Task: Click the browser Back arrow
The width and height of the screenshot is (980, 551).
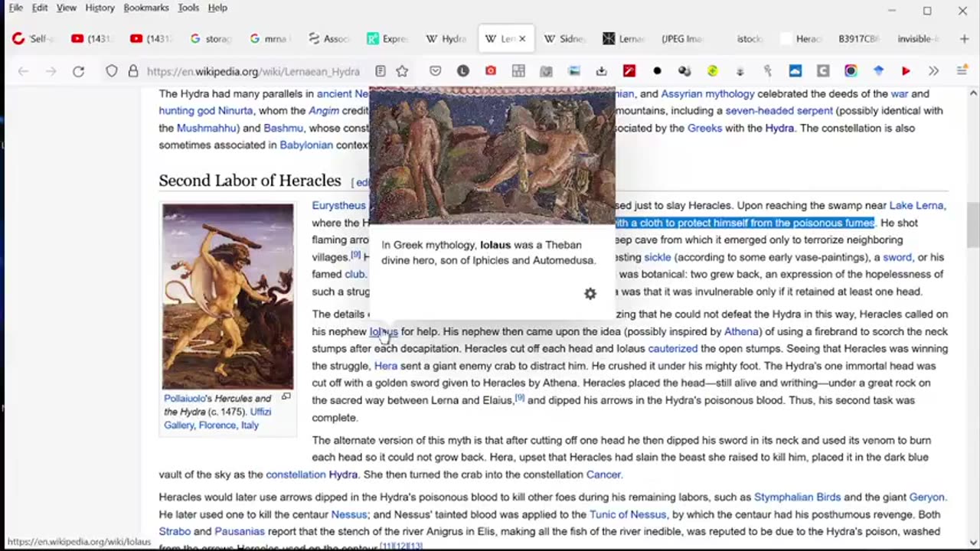Action: [23, 71]
